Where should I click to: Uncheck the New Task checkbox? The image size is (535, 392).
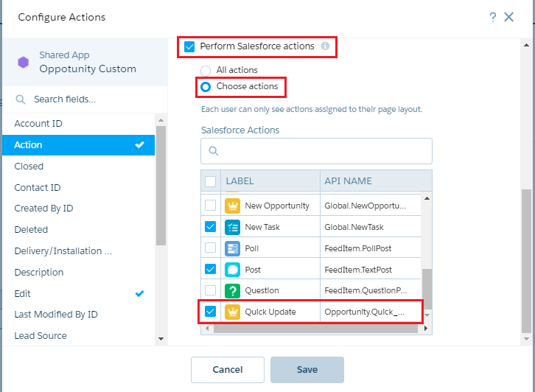click(210, 226)
